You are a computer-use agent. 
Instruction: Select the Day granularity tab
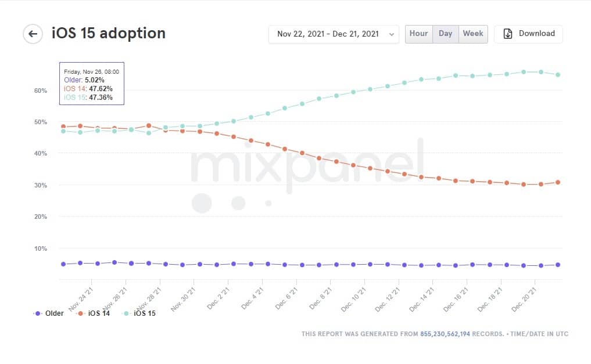point(446,34)
